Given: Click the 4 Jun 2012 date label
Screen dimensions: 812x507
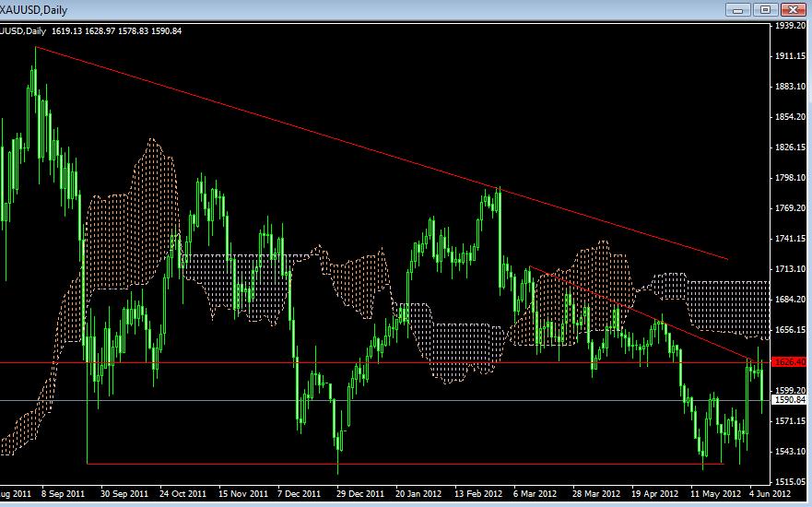Looking at the screenshot, I should pyautogui.click(x=770, y=493).
